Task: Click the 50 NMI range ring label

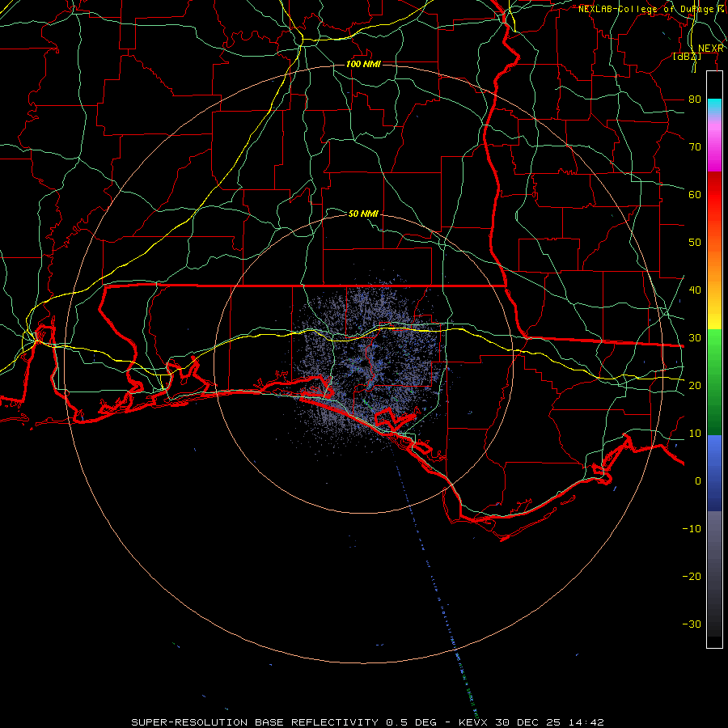Action: (x=363, y=214)
